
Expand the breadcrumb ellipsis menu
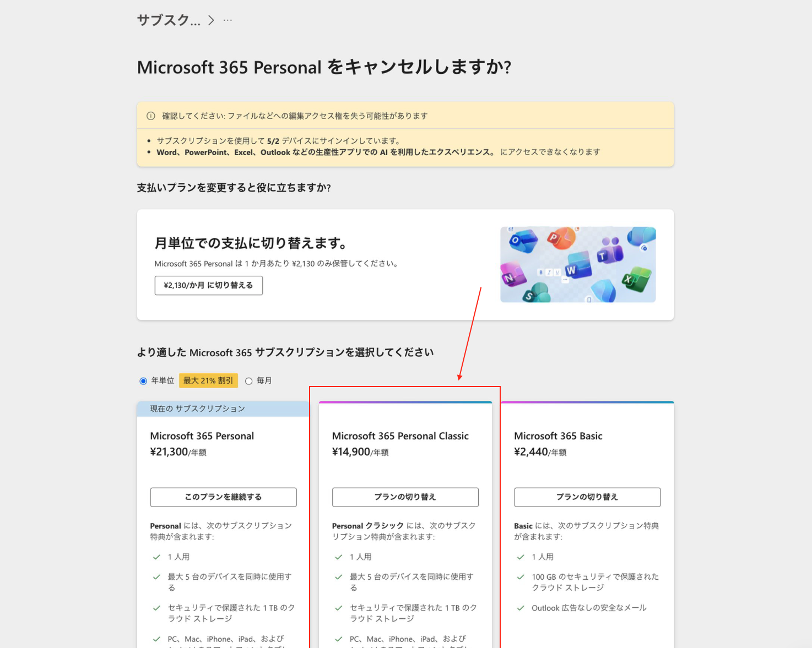228,20
